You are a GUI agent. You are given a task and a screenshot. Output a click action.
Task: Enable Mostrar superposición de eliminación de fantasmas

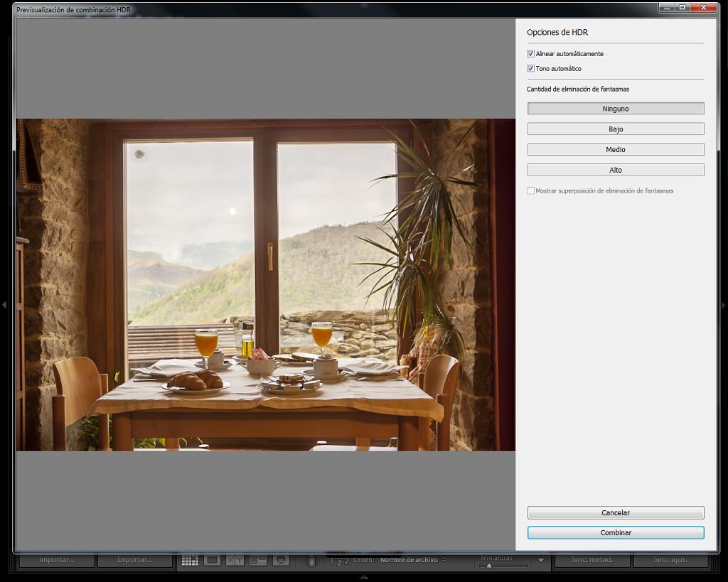[x=530, y=190]
